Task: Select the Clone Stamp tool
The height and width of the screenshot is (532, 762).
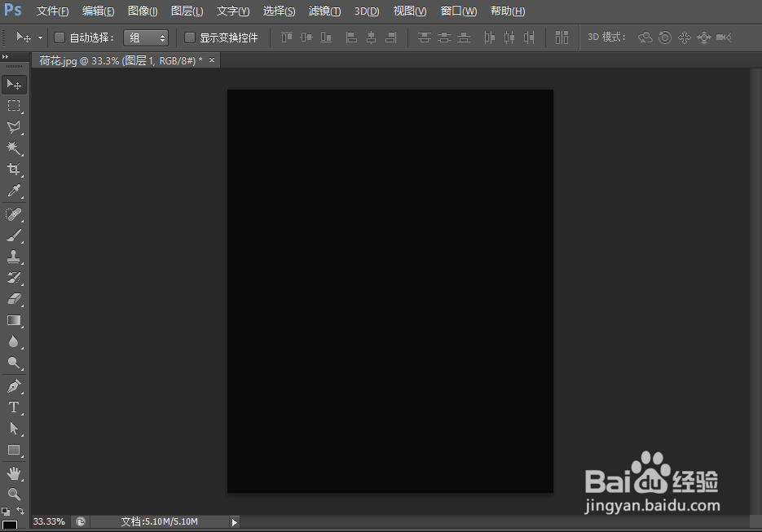Action: 14,257
